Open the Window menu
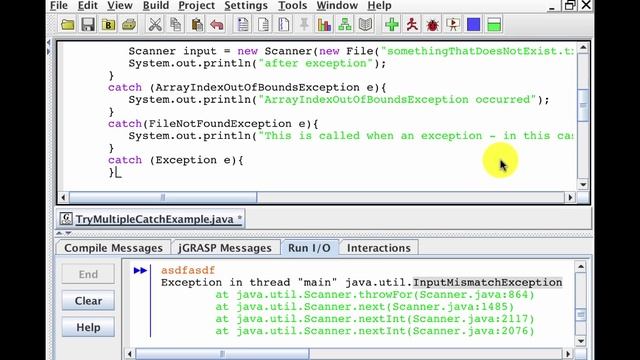The height and width of the screenshot is (360, 640). 337,6
